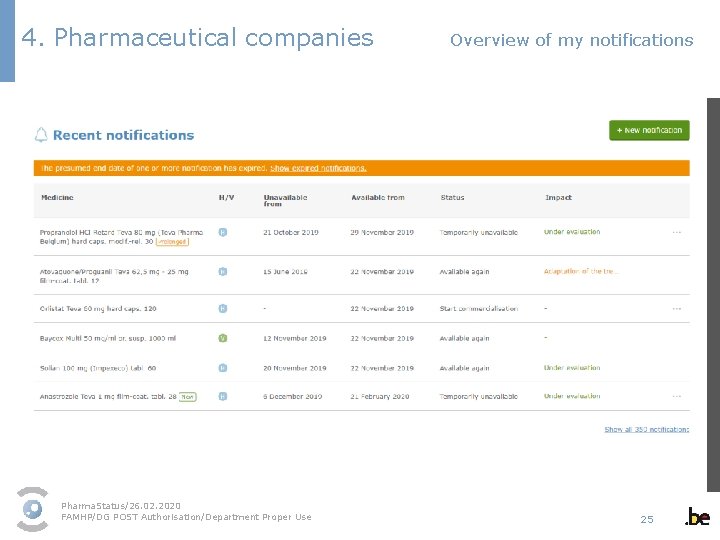Click the Impact column header
This screenshot has width=720, height=540.
(558, 197)
